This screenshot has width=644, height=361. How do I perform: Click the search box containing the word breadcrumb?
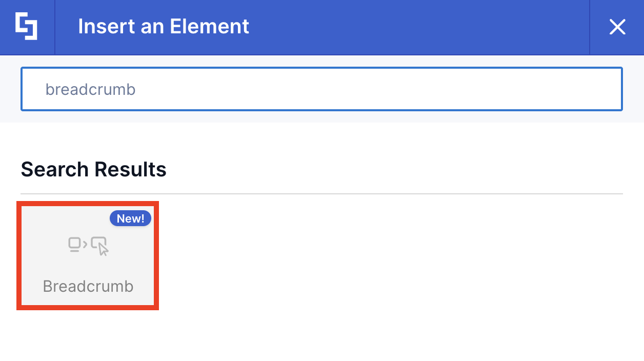(x=321, y=89)
